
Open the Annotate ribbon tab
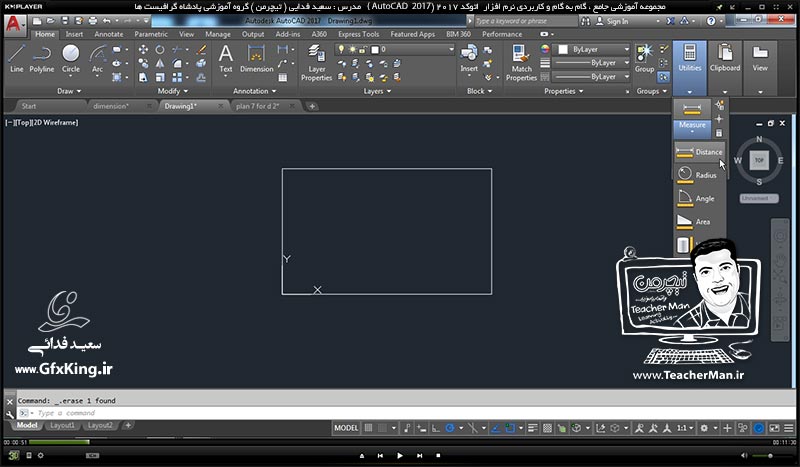coord(109,34)
